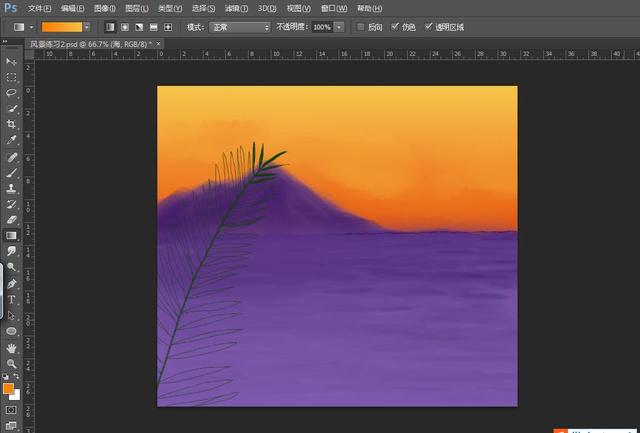Viewport: 640px width, 433px height.
Task: Enable the 反向 (Reverse) checkbox
Action: pyautogui.click(x=361, y=27)
